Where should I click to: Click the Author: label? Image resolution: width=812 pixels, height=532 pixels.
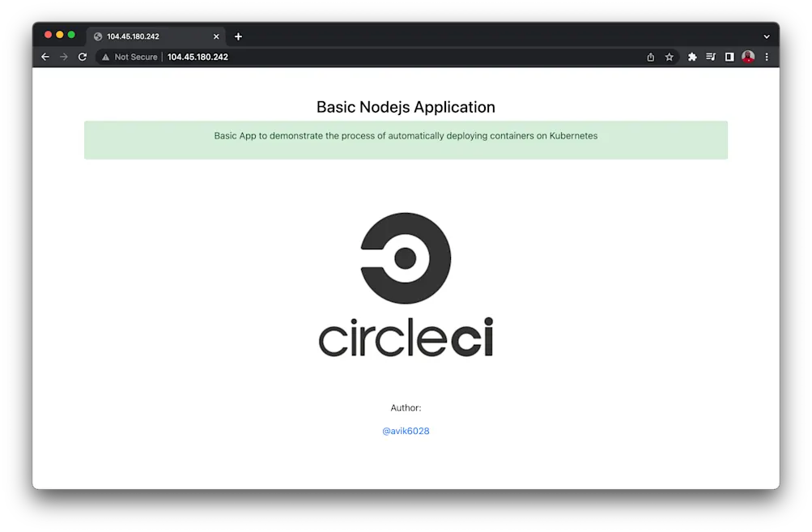(x=406, y=408)
